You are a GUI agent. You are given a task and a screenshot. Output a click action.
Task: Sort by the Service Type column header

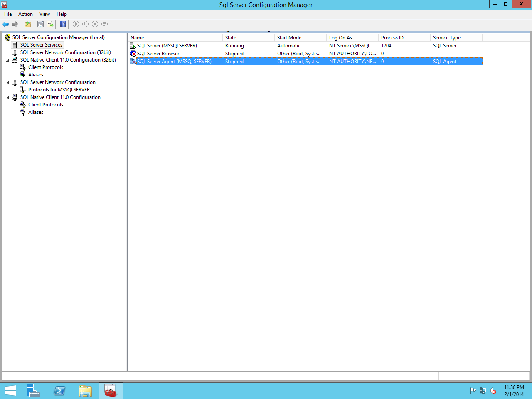click(x=456, y=37)
